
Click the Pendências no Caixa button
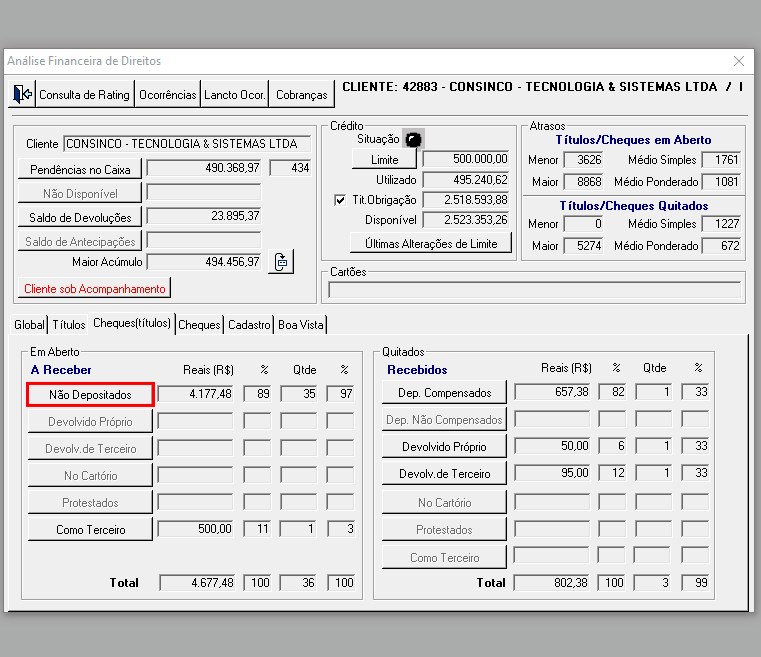click(x=80, y=169)
